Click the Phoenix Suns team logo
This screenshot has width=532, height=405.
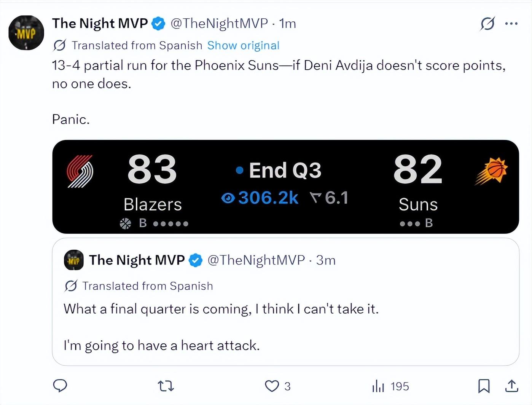(x=491, y=171)
